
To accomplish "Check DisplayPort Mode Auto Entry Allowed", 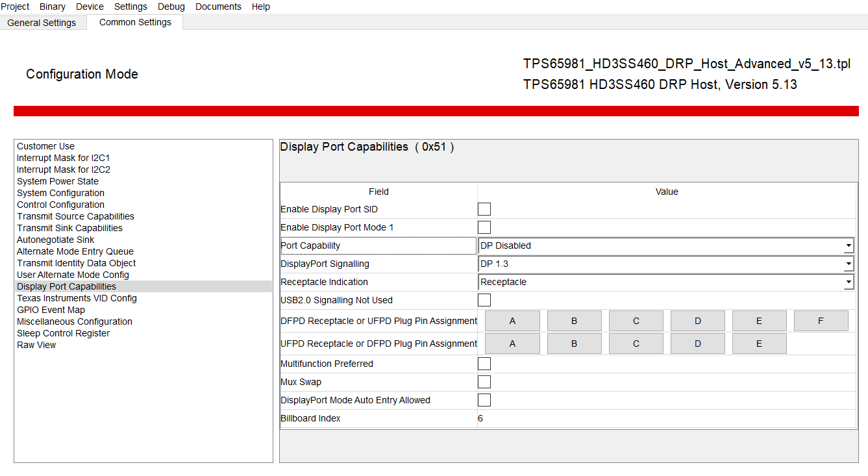I will (484, 400).
